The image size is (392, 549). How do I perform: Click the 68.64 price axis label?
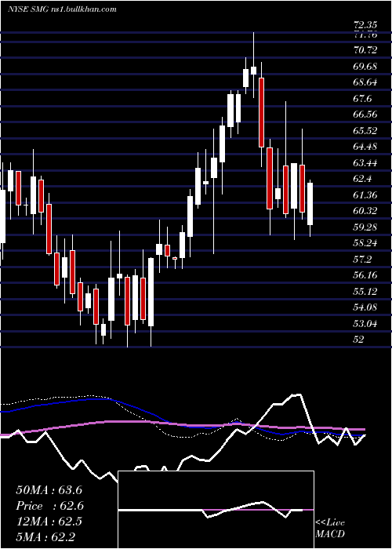tap(365, 82)
